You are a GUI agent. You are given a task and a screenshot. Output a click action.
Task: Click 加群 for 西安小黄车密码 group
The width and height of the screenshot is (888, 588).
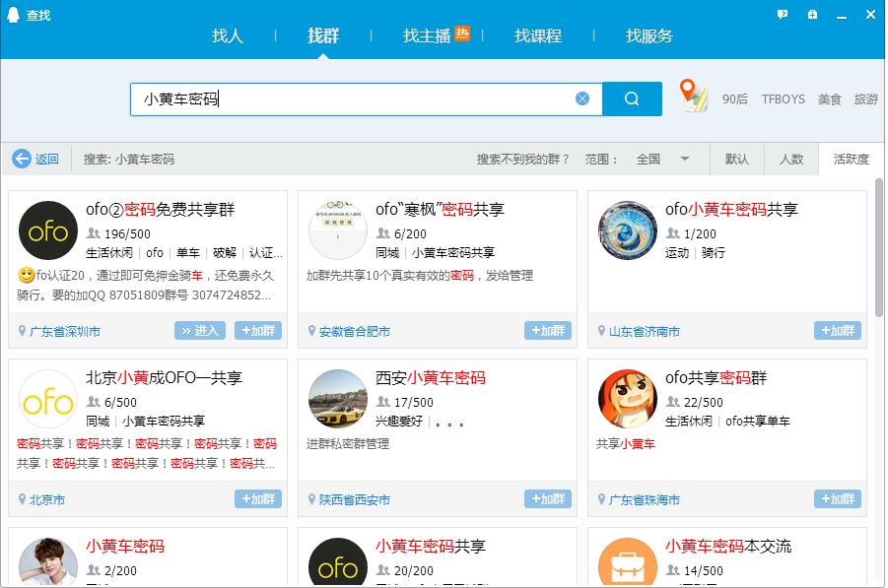click(548, 499)
